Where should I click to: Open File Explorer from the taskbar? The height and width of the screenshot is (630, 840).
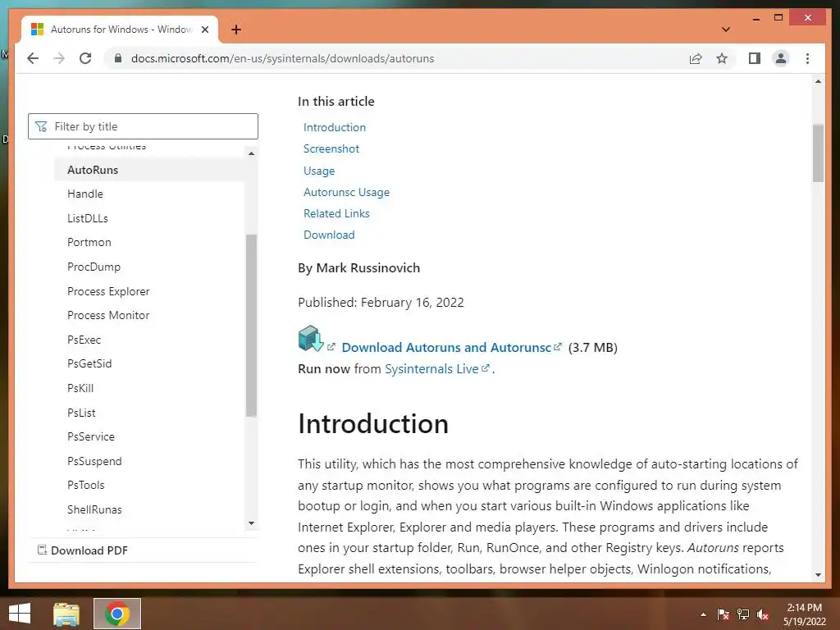tap(66, 614)
